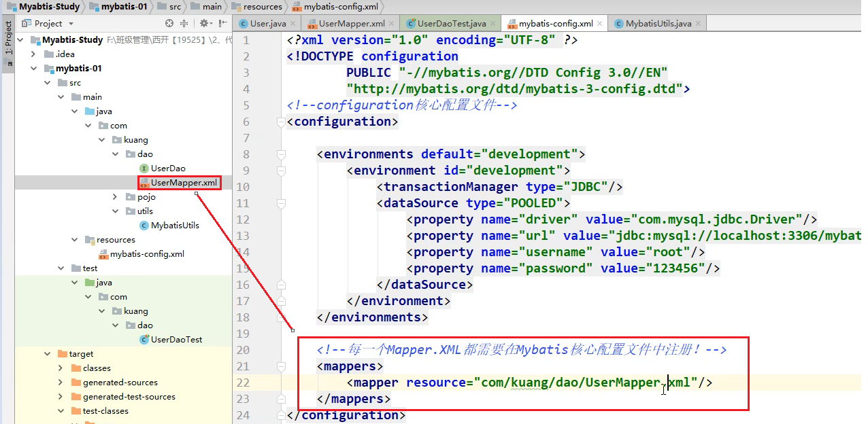Toggle fold marker at configuration tag line 6
The height and width of the screenshot is (424, 868).
[x=281, y=122]
